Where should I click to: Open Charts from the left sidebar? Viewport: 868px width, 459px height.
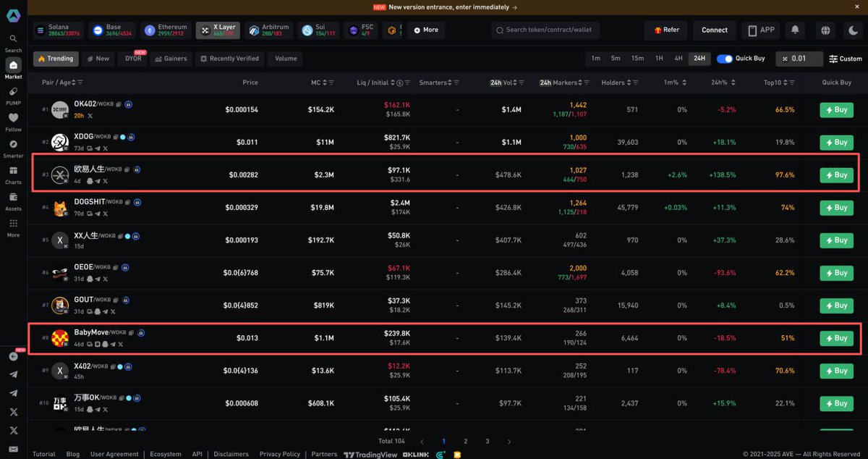tap(13, 174)
